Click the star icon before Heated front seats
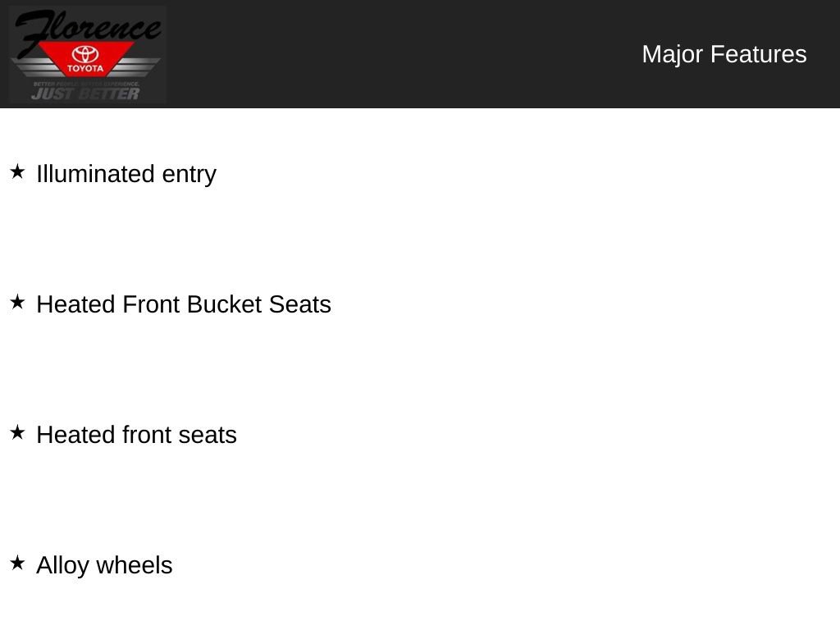840x630 pixels. click(x=17, y=432)
